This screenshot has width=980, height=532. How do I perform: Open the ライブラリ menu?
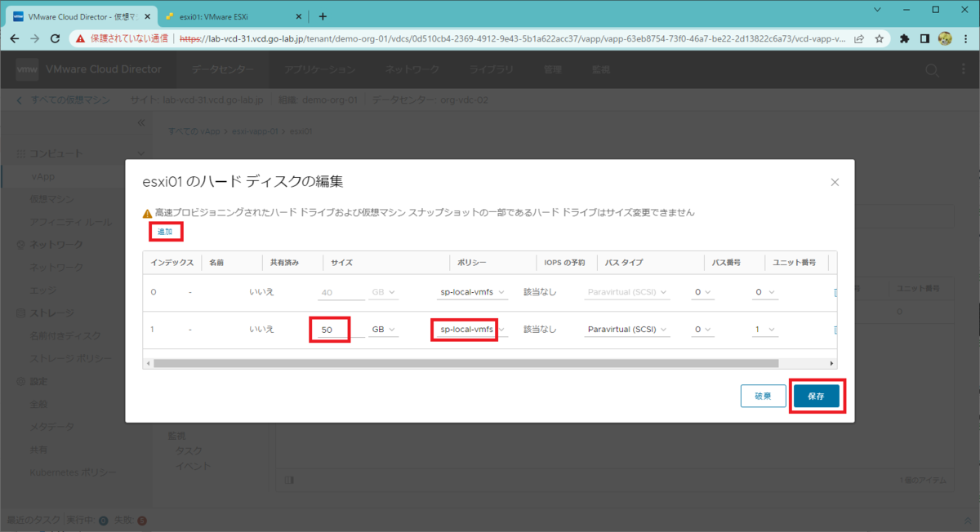pos(492,70)
